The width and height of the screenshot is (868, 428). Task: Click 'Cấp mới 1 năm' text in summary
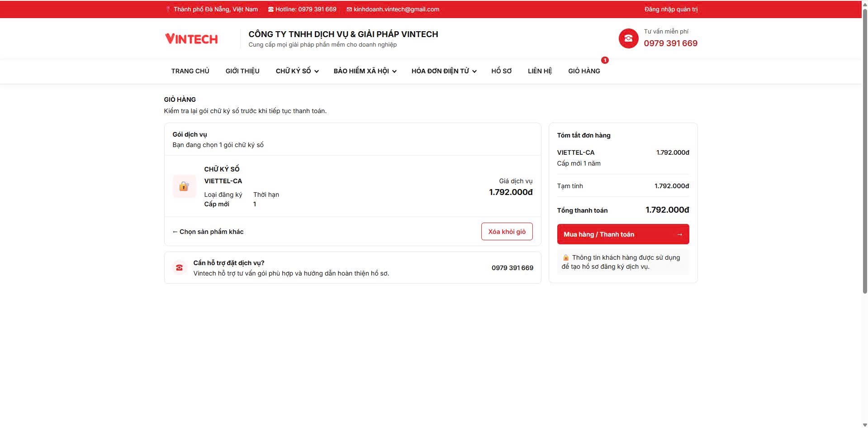[579, 163]
